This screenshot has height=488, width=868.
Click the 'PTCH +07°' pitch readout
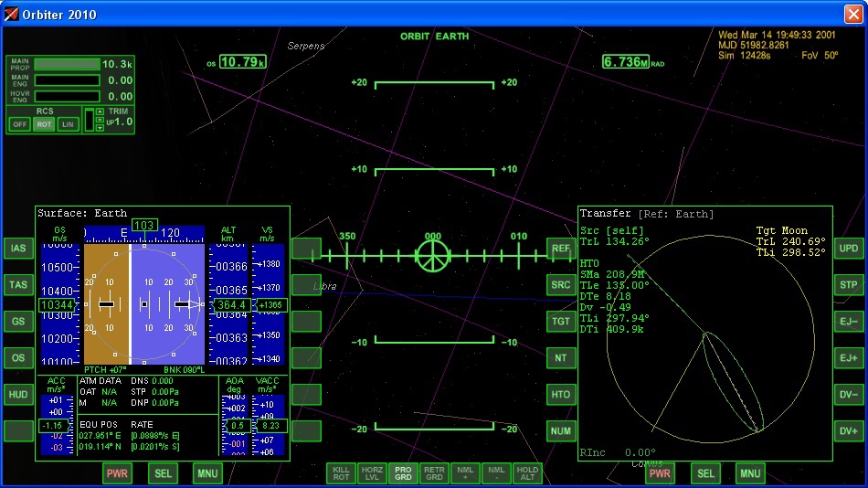click(x=105, y=369)
